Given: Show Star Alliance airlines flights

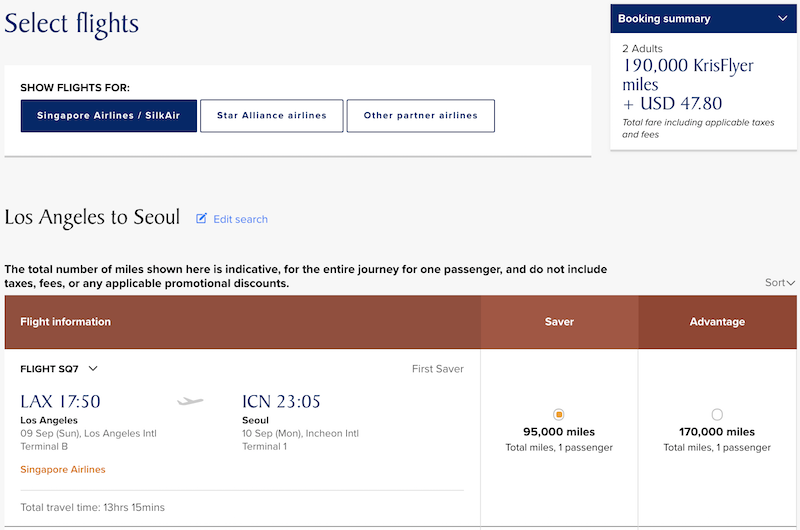Looking at the screenshot, I should [272, 116].
